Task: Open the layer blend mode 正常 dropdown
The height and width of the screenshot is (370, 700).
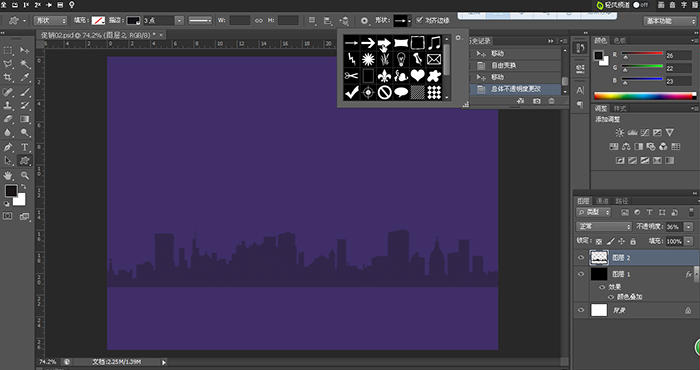Action: [x=604, y=227]
